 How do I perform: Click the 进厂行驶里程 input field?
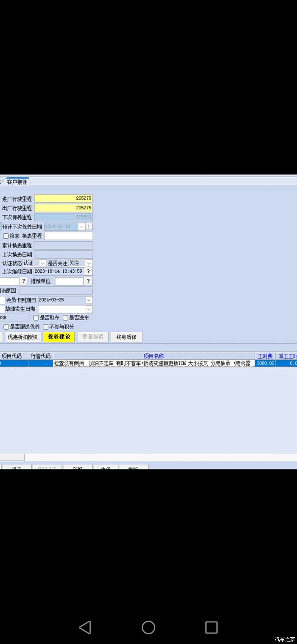tap(63, 198)
